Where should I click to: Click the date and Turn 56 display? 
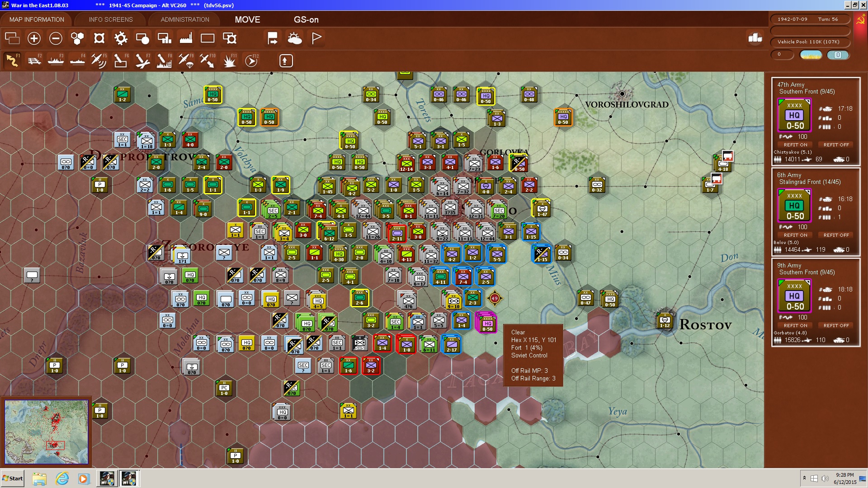click(809, 19)
